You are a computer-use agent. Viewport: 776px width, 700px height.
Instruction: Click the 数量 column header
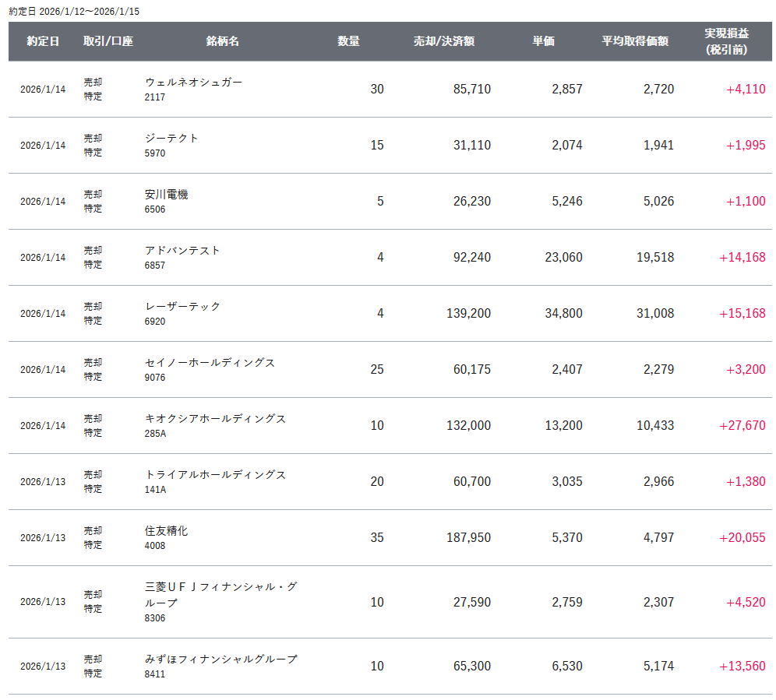[348, 41]
